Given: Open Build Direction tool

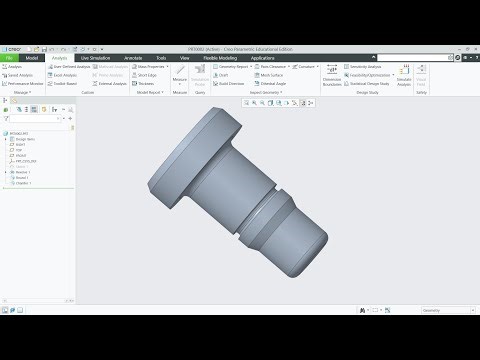Looking at the screenshot, I should point(228,84).
